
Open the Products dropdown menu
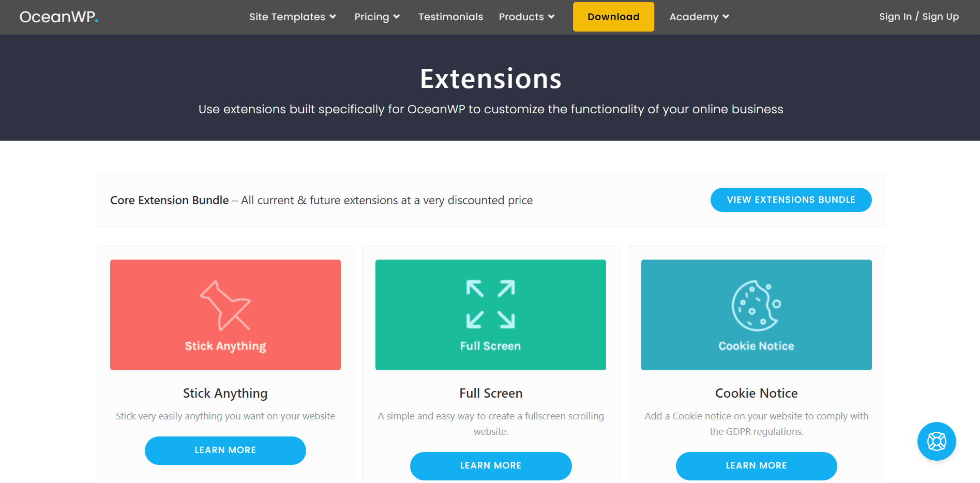click(526, 17)
